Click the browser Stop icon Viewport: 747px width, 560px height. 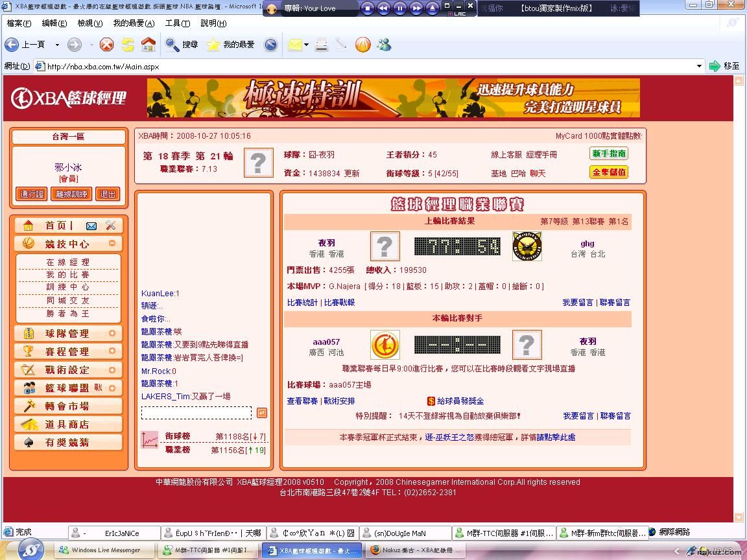(107, 45)
